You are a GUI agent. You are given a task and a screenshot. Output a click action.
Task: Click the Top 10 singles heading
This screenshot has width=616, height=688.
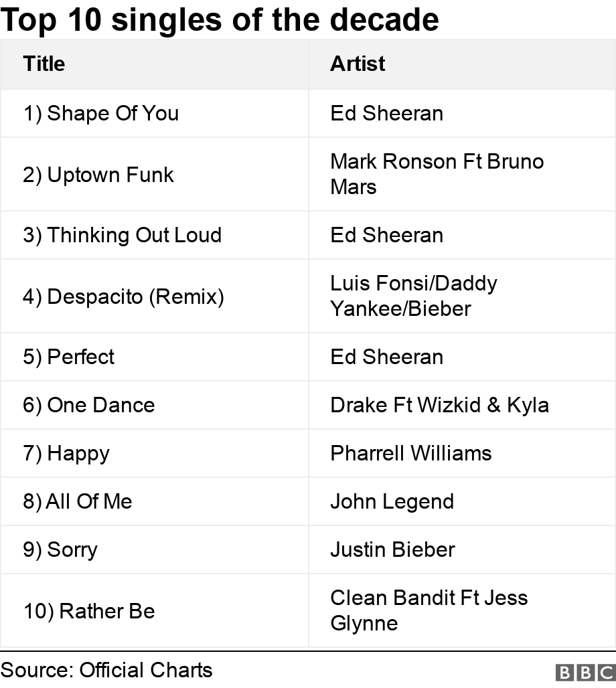(x=220, y=19)
